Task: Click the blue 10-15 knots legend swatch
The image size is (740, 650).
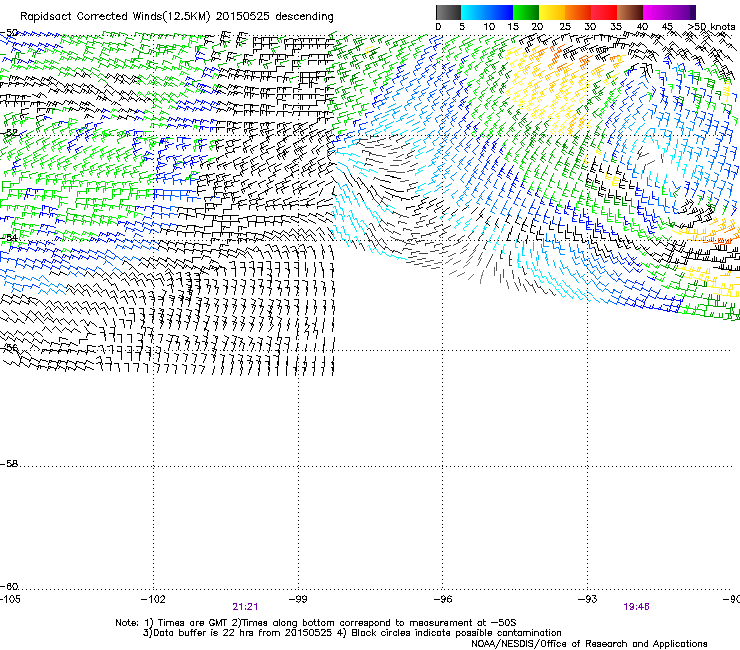Action: [x=500, y=12]
